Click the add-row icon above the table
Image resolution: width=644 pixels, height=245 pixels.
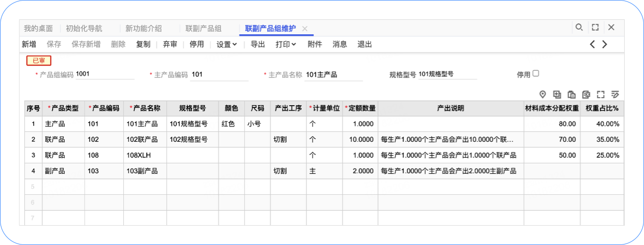(557, 94)
